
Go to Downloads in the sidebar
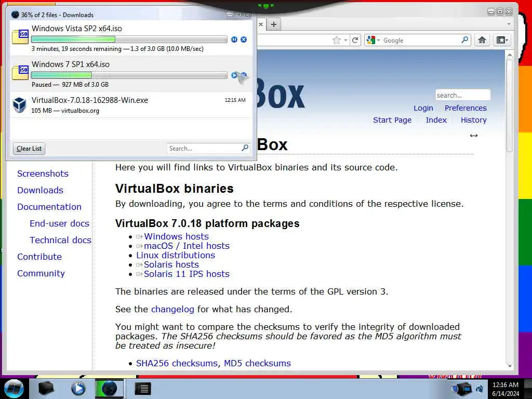[40, 190]
